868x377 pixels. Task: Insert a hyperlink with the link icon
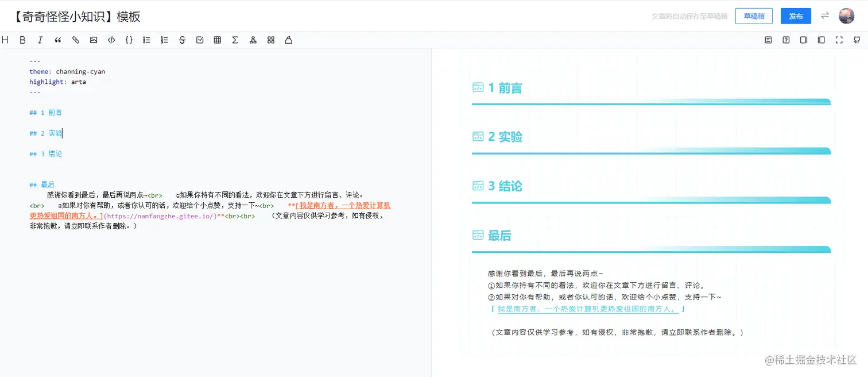tap(76, 40)
